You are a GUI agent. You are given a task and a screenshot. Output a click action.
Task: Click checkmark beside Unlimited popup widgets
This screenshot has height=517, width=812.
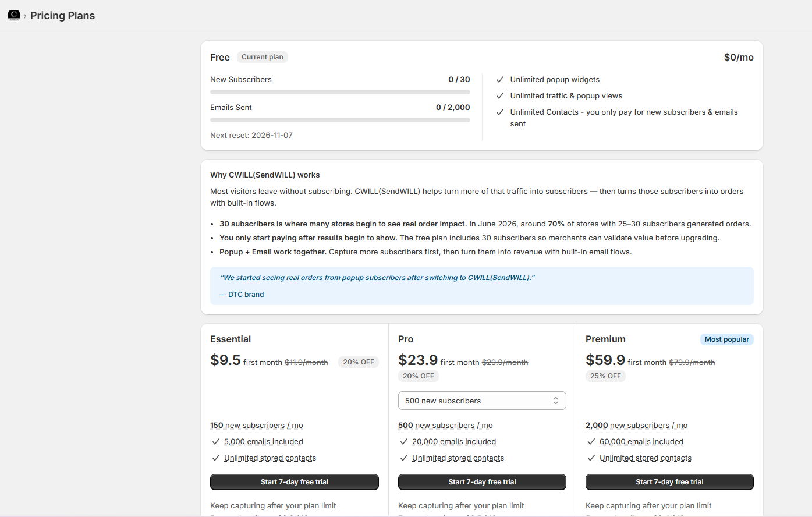click(500, 80)
